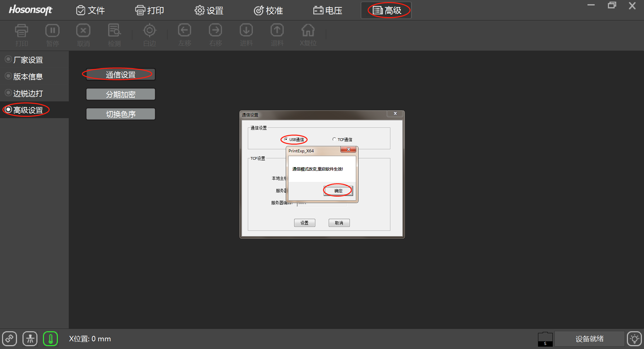Select the TCP通信 radio button
644x349 pixels.
334,139
